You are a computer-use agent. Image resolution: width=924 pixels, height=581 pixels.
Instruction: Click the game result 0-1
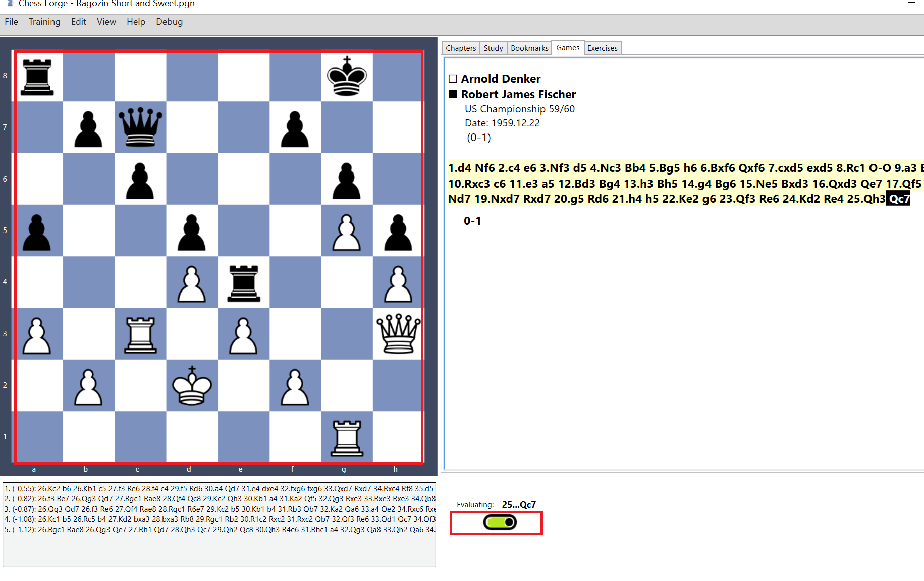(x=473, y=220)
